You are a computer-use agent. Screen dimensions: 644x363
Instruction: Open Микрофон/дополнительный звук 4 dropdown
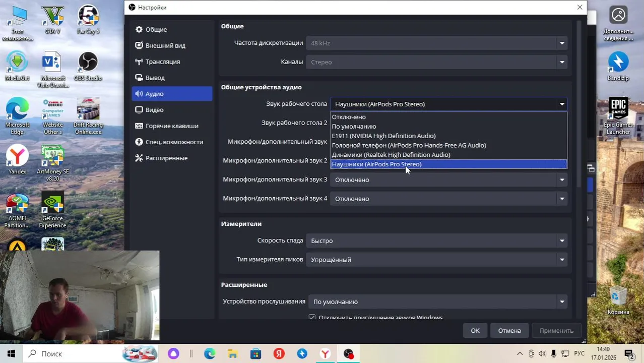point(448,199)
